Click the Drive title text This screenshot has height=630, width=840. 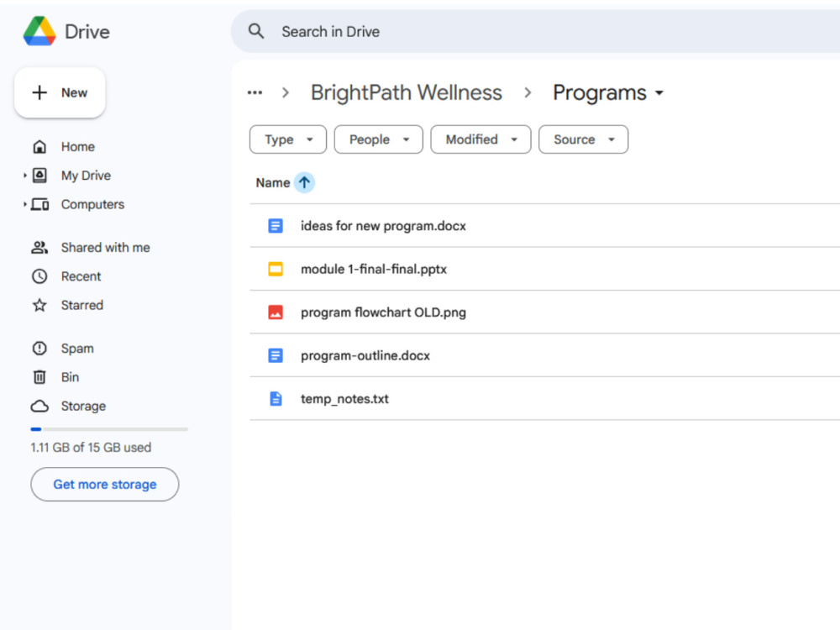pos(87,32)
